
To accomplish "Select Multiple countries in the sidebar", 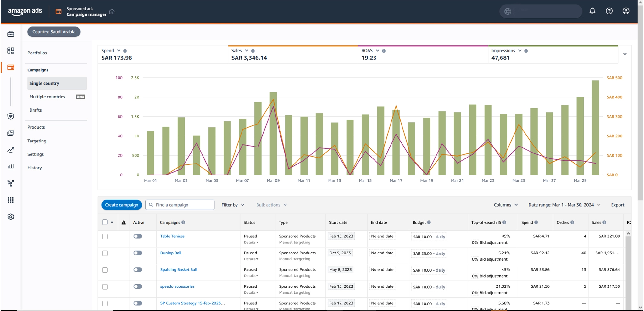I will coord(47,97).
